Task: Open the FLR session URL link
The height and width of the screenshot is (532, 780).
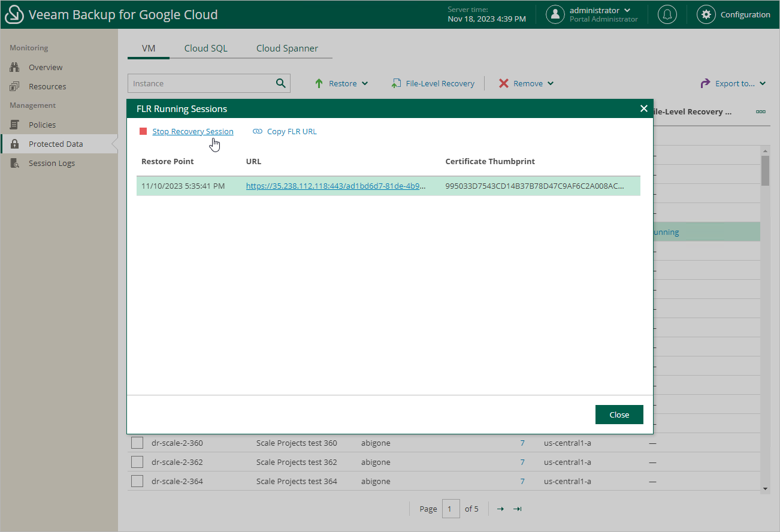Action: click(x=336, y=186)
